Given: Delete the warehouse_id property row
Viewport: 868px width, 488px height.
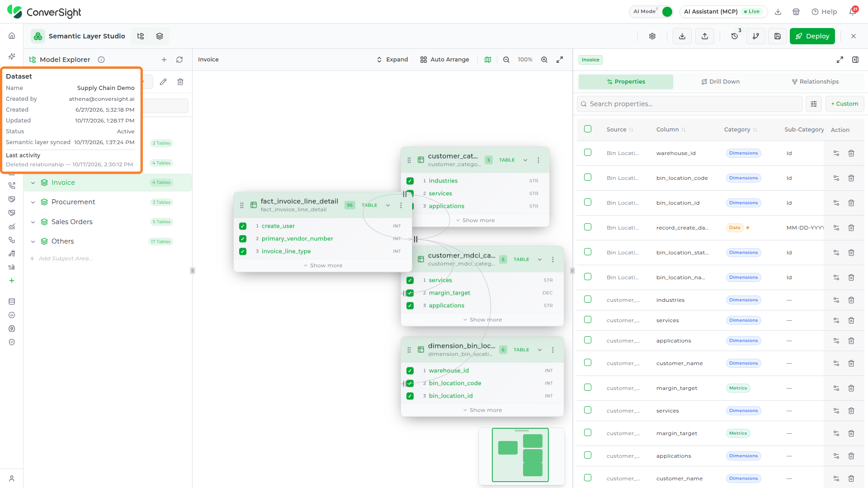Looking at the screenshot, I should point(851,153).
